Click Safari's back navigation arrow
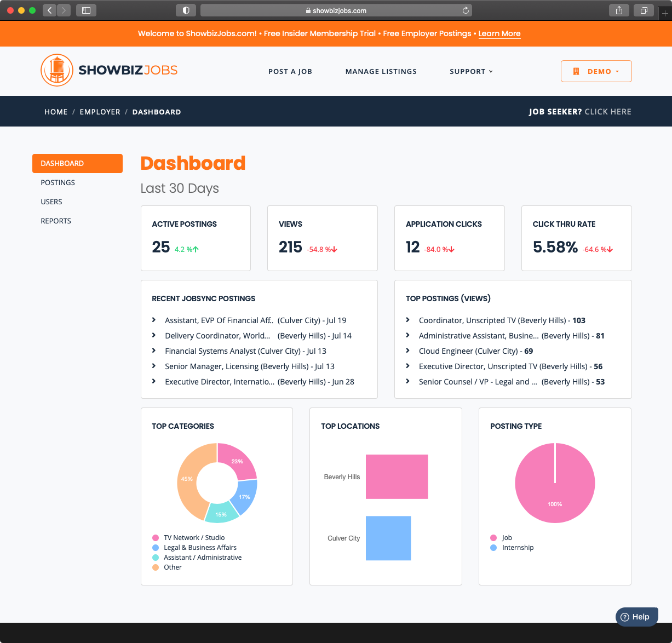Image resolution: width=672 pixels, height=643 pixels. click(x=50, y=10)
